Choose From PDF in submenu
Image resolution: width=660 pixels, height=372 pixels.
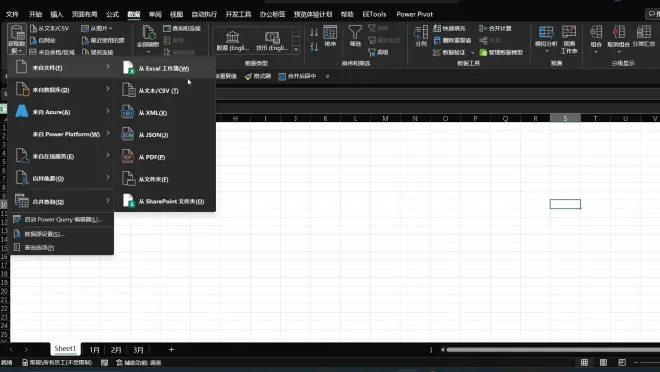point(165,157)
